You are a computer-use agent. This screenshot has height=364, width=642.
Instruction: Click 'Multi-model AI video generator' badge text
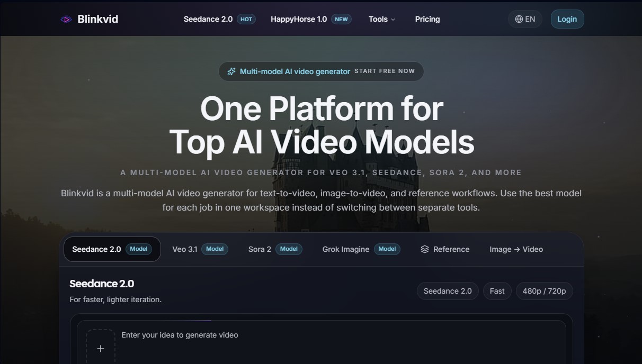pyautogui.click(x=295, y=71)
